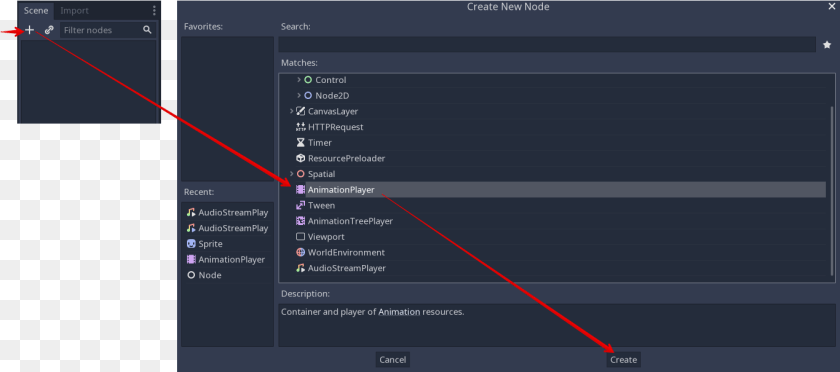840x372 pixels.
Task: Click the Cancel button
Action: [393, 360]
